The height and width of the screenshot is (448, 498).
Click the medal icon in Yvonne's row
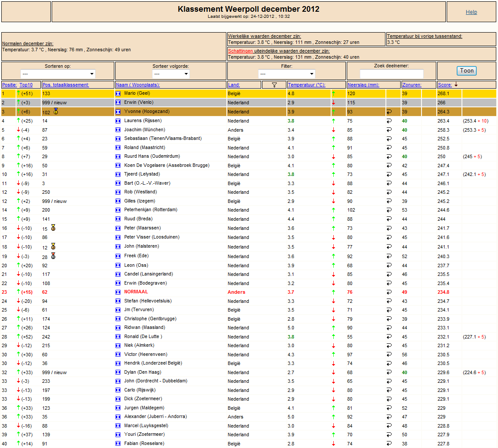(56, 111)
